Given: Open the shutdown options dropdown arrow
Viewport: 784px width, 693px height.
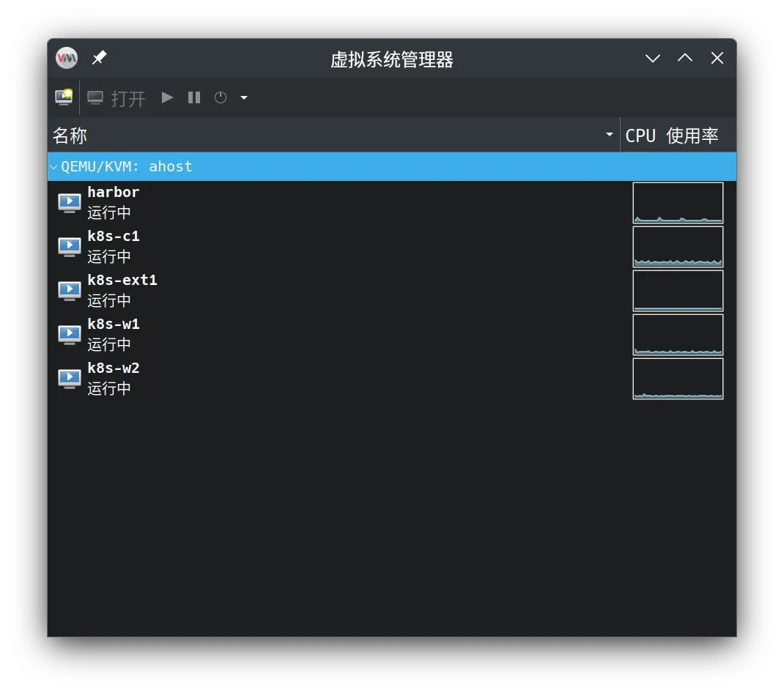Looking at the screenshot, I should [244, 97].
